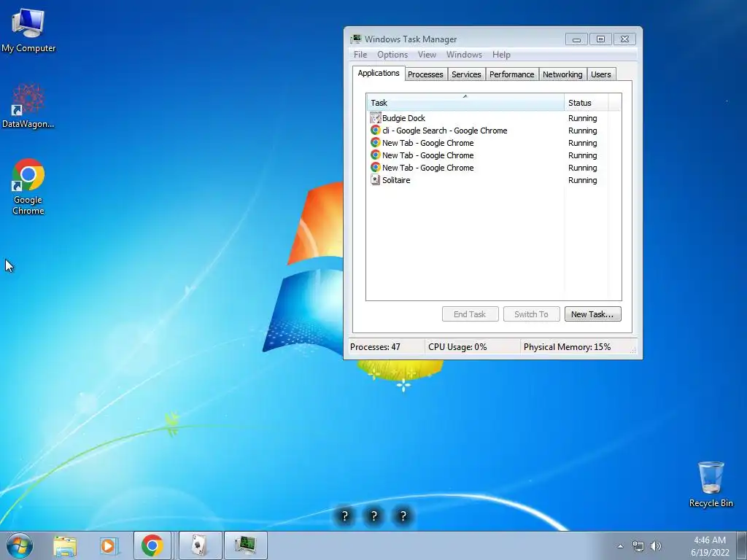The height and width of the screenshot is (560, 747).
Task: Click the Windows Start orb
Action: [20, 545]
